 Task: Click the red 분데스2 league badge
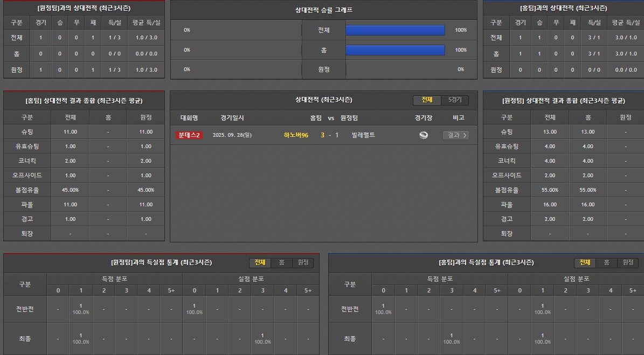pyautogui.click(x=189, y=135)
